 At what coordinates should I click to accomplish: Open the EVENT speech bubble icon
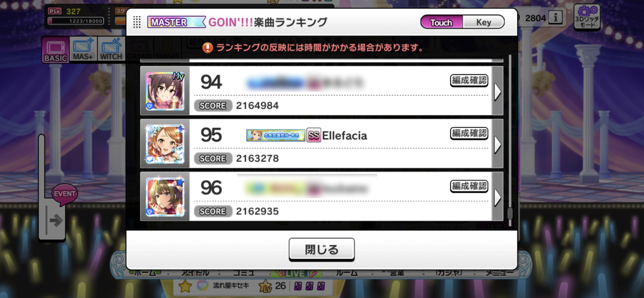[65, 194]
